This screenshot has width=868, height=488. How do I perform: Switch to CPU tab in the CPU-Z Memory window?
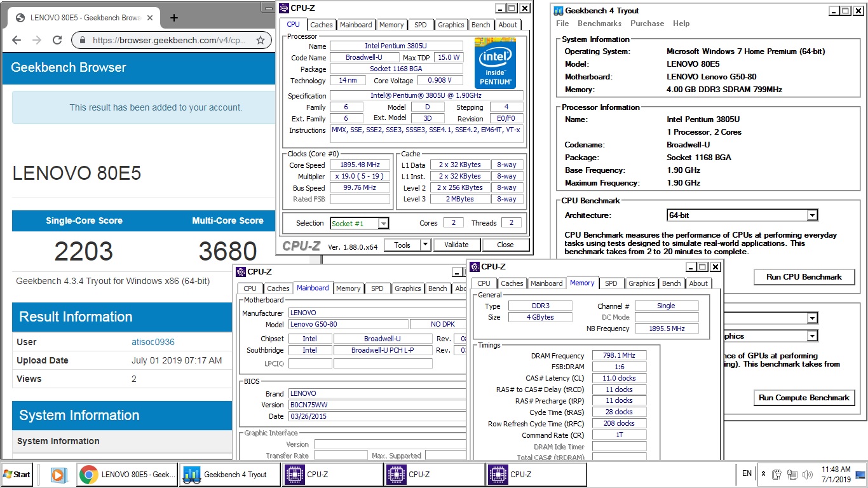pyautogui.click(x=484, y=283)
